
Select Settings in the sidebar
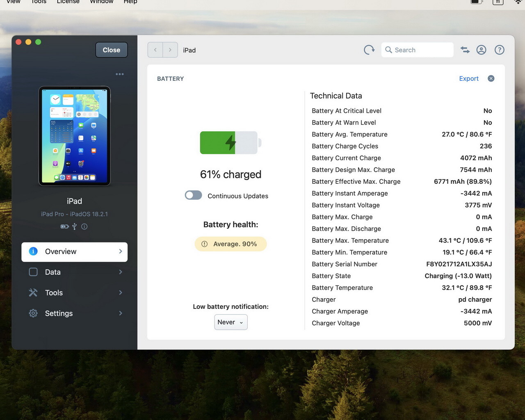point(74,313)
